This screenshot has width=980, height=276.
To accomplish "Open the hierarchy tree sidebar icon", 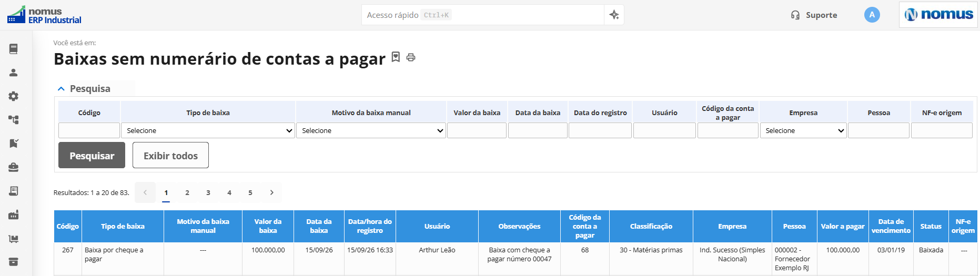I will click(x=14, y=120).
